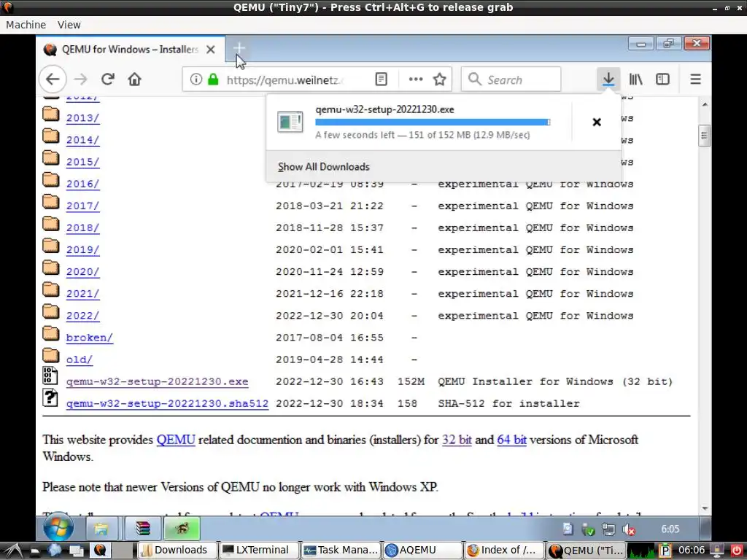
Task: Click the scrollbar down arrow
Action: point(705,508)
